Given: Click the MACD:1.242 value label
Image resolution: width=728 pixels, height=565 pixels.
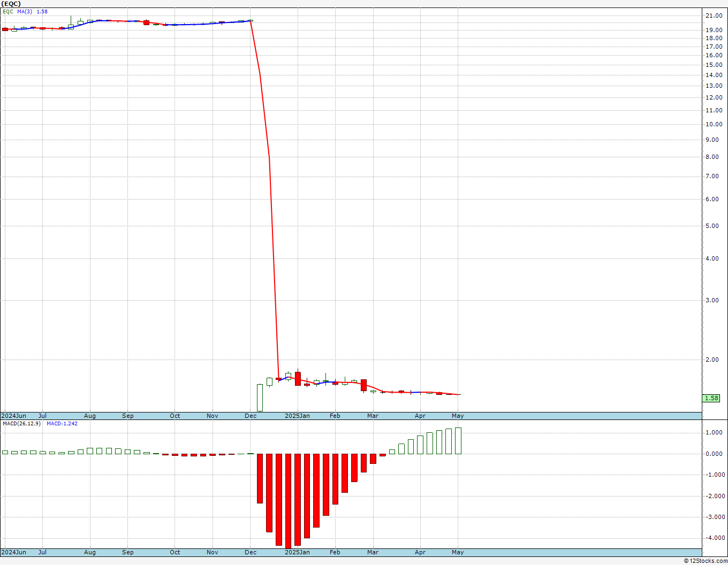Looking at the screenshot, I should click(x=62, y=423).
